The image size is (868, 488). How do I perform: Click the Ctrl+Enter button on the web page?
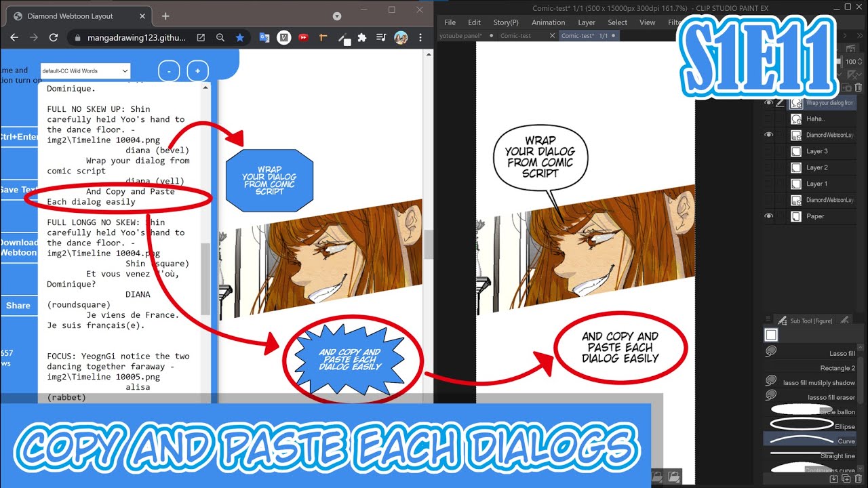pyautogui.click(x=19, y=137)
